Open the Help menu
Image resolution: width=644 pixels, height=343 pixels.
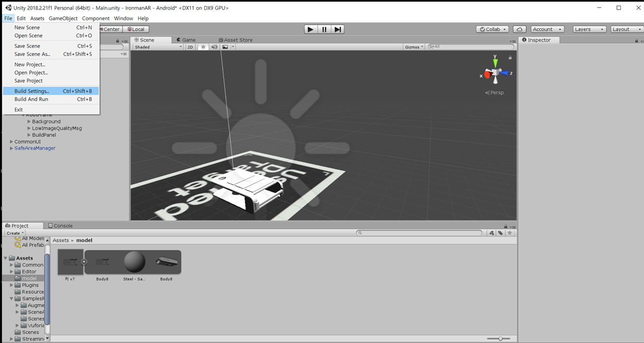click(x=143, y=19)
